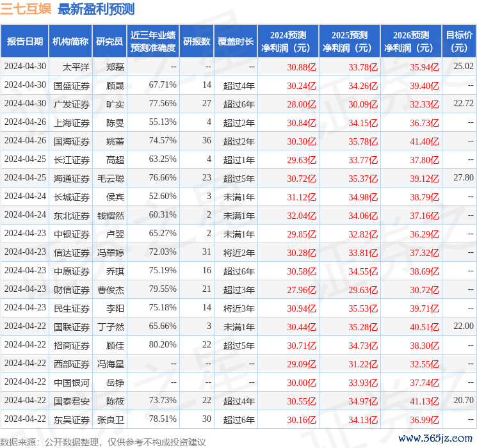Click accuracy value 55.13%

tap(163, 122)
